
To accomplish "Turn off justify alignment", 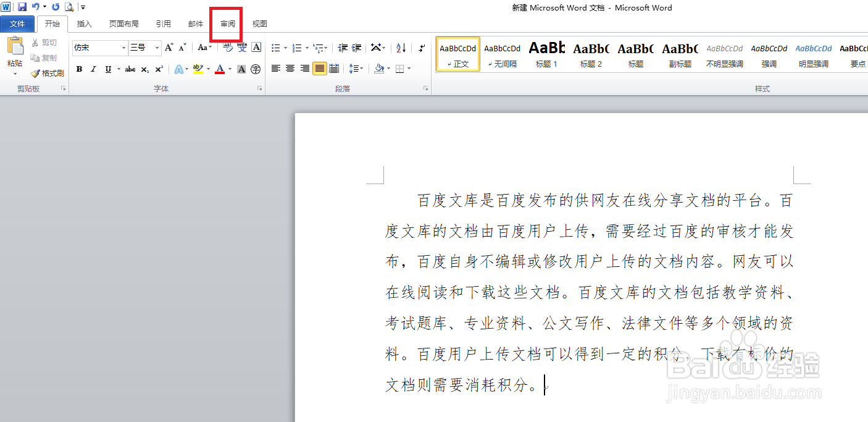I will [319, 69].
